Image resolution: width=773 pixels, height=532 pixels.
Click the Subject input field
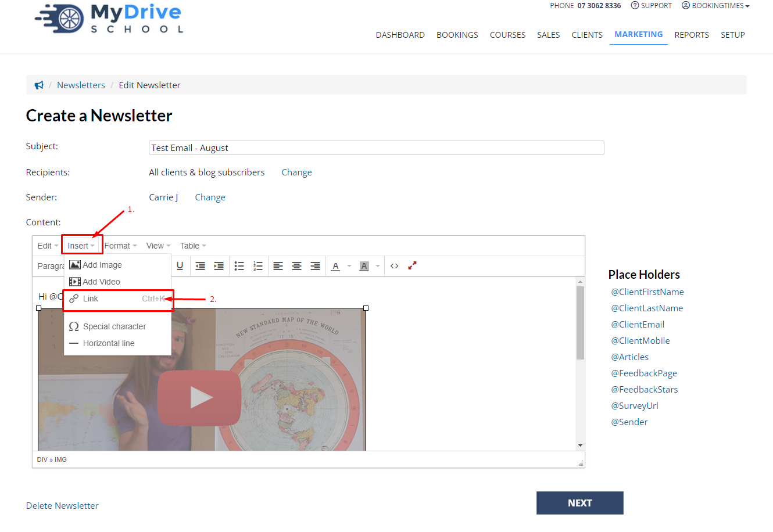pos(377,148)
